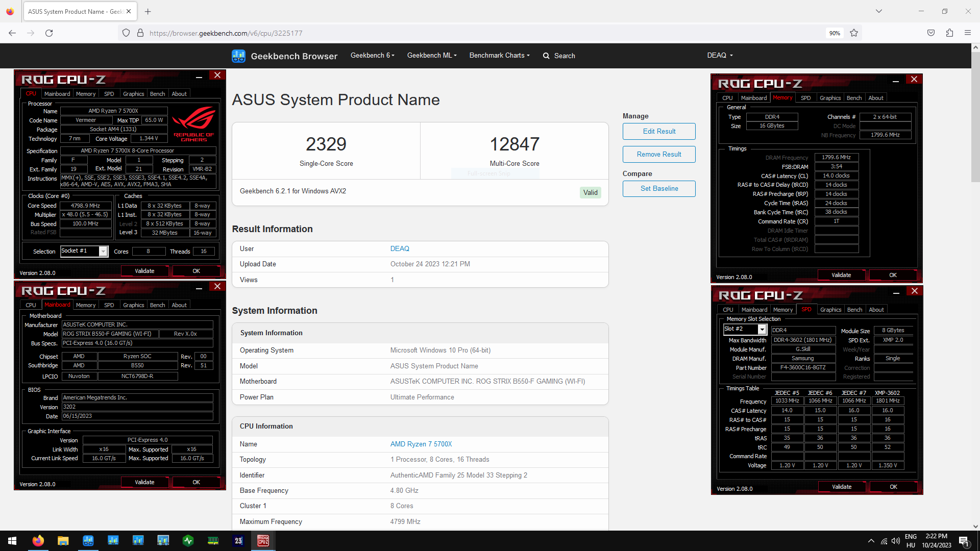980x551 pixels.
Task: Click the taskbar clock 2:22 PM
Action: 937,541
